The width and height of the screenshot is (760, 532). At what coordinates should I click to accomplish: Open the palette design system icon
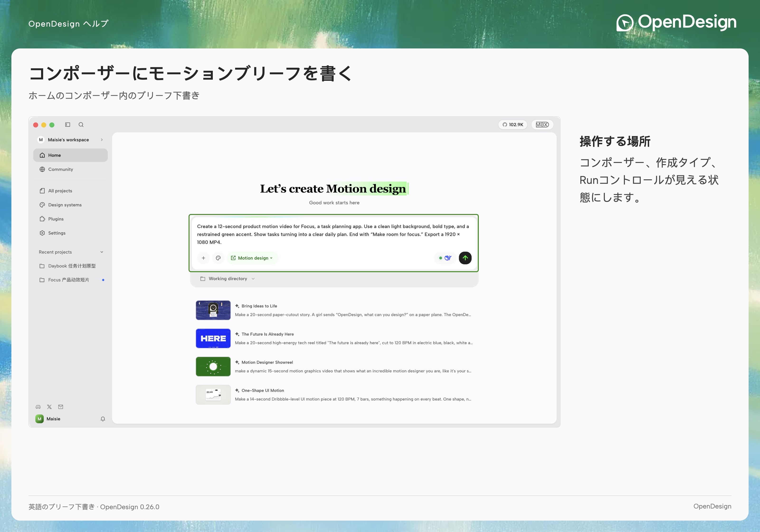[x=218, y=258]
